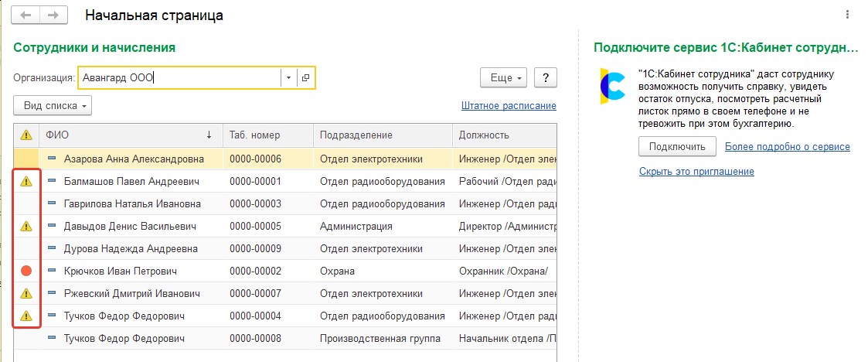Click the row icon beside Гаврилова Наталья Ивановна
The width and height of the screenshot is (868, 362).
[52, 204]
